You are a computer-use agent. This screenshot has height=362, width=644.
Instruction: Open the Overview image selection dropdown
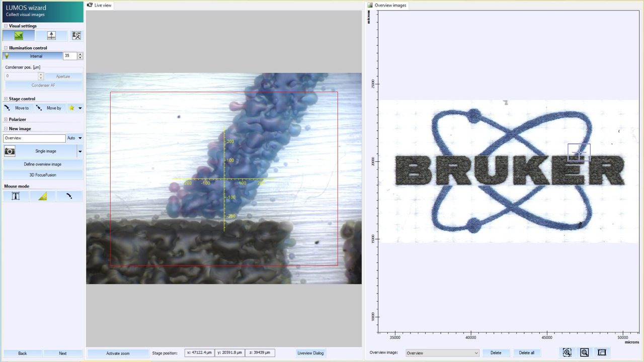tap(442, 353)
